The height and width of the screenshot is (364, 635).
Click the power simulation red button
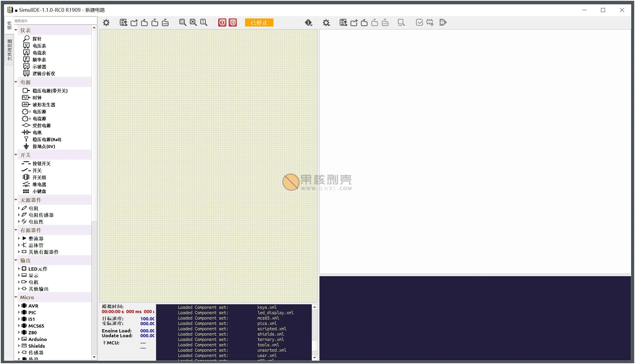coord(222,23)
